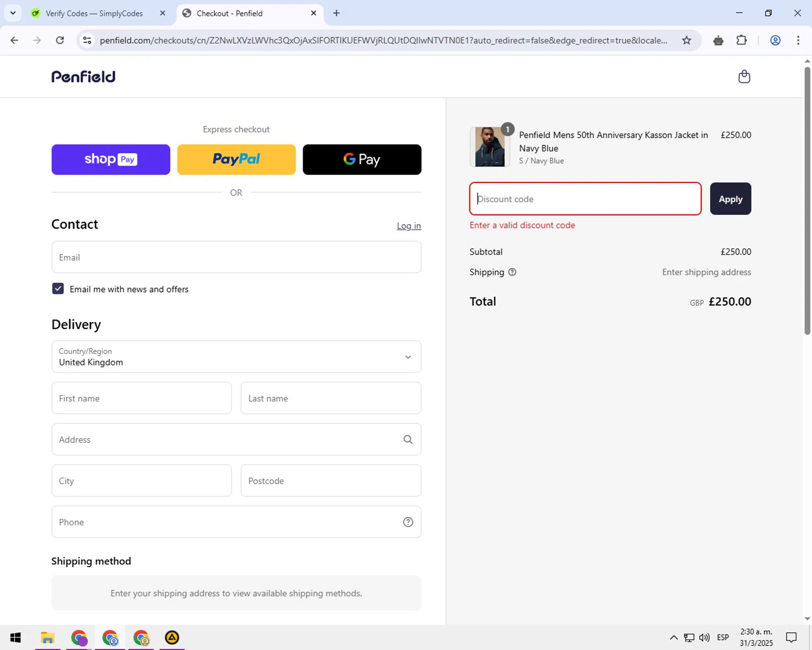Image resolution: width=812 pixels, height=650 pixels.
Task: Show hidden system tray icons
Action: click(x=673, y=638)
